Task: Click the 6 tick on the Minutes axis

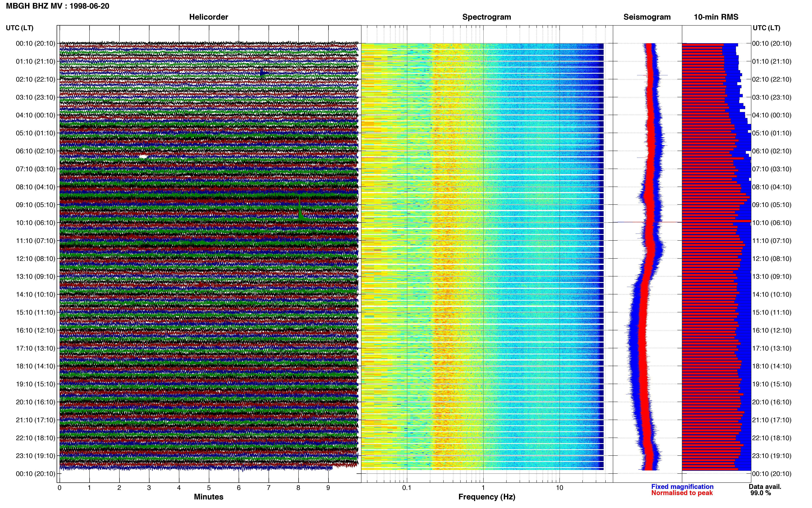Action: tap(239, 487)
